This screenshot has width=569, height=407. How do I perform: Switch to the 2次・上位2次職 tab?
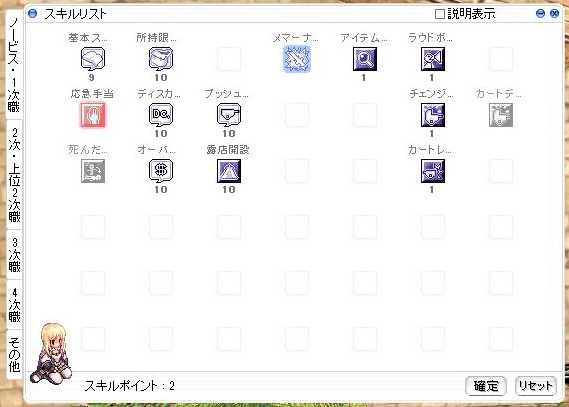pos(14,175)
